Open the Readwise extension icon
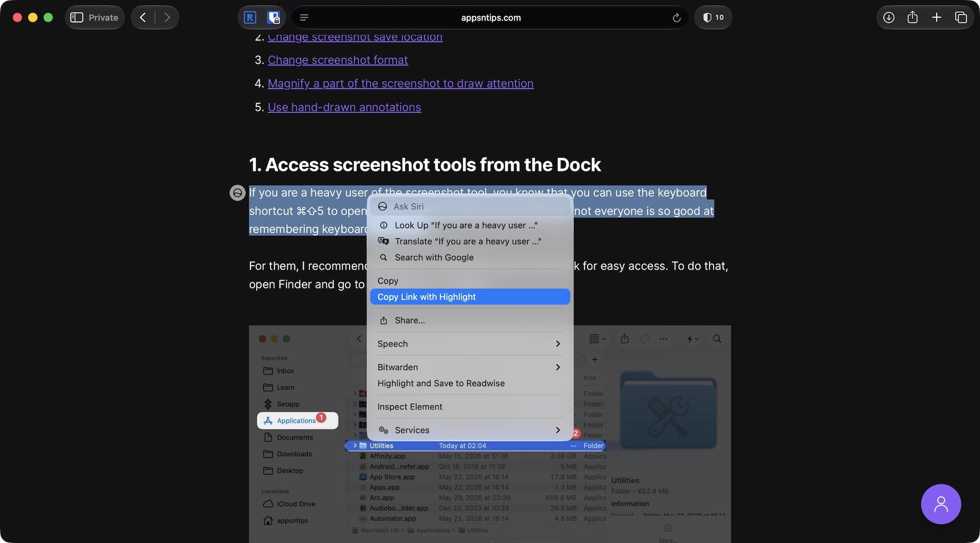 [x=250, y=17]
